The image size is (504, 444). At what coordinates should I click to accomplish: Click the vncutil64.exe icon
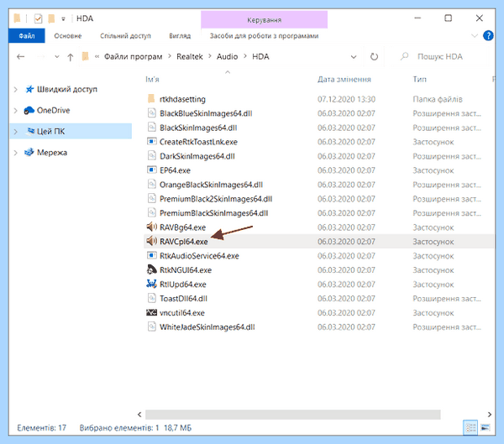click(151, 312)
